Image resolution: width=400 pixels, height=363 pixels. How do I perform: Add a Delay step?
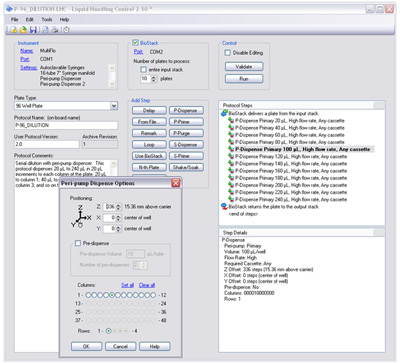(149, 110)
